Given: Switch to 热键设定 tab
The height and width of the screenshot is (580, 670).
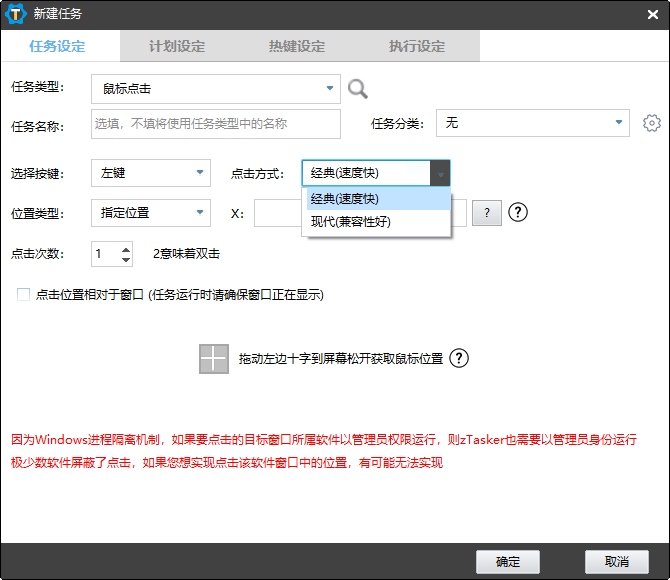Looking at the screenshot, I should pos(297,46).
